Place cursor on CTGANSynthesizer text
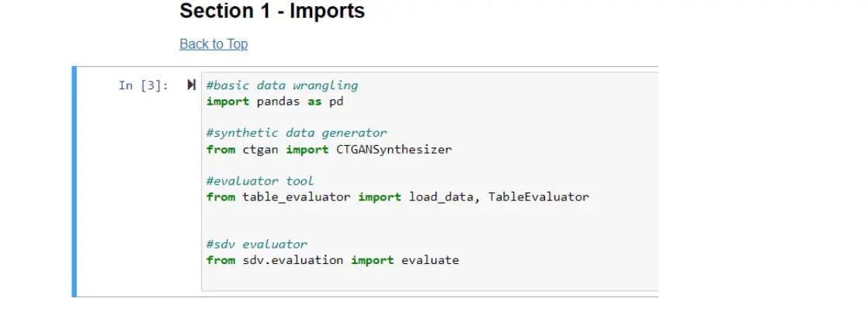Screen dimensions: 868x309 point(394,149)
